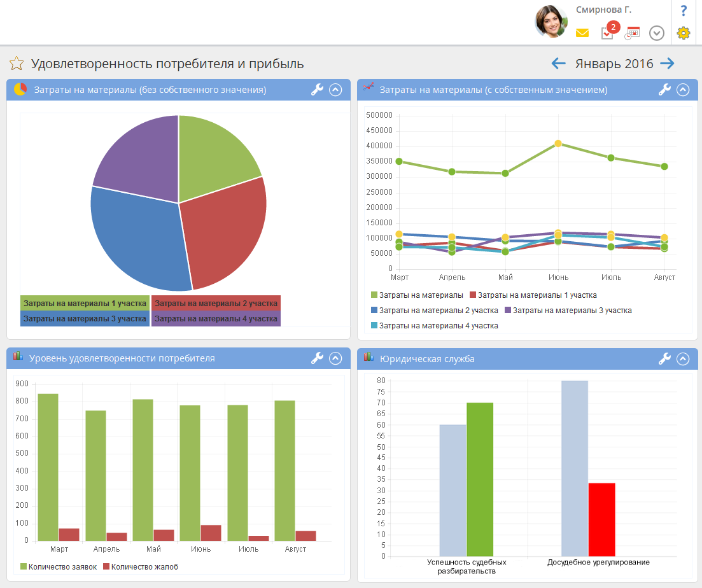Open the gear settings icon
This screenshot has width=702, height=588.
pyautogui.click(x=684, y=33)
